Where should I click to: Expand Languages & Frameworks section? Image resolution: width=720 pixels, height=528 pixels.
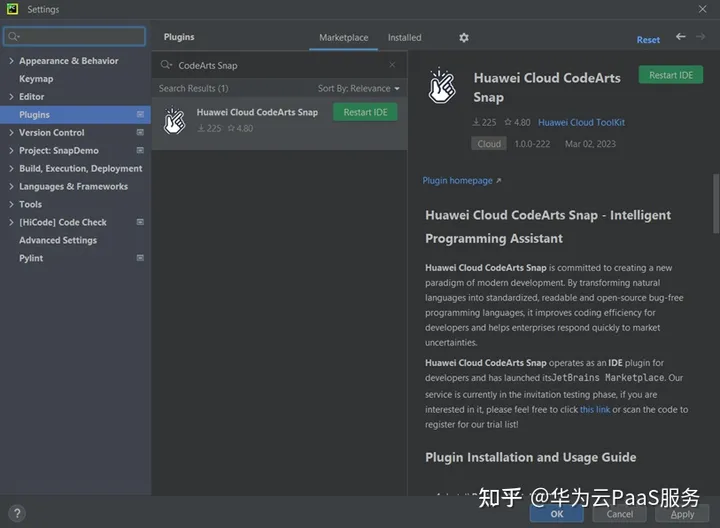click(x=11, y=186)
